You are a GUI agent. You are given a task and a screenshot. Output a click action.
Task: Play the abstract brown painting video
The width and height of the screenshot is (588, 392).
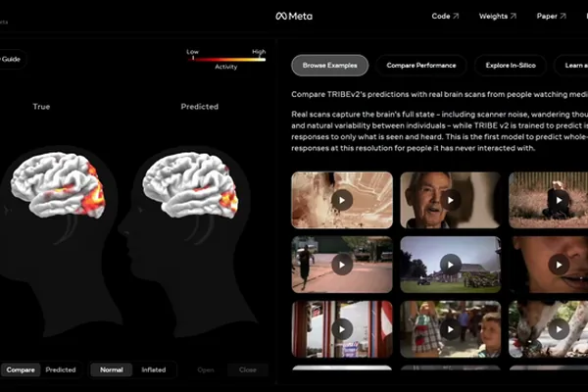click(342, 200)
